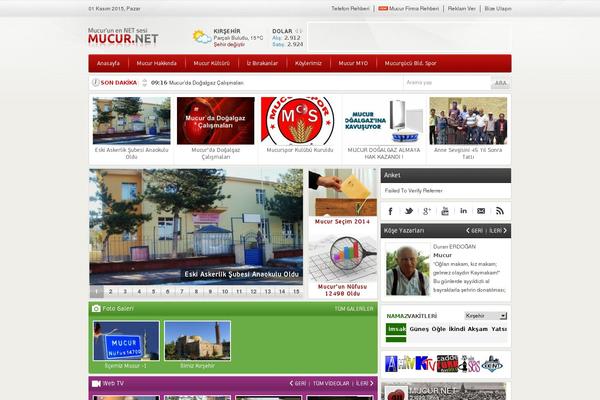Select the İkindi prayer time tab

457,329
